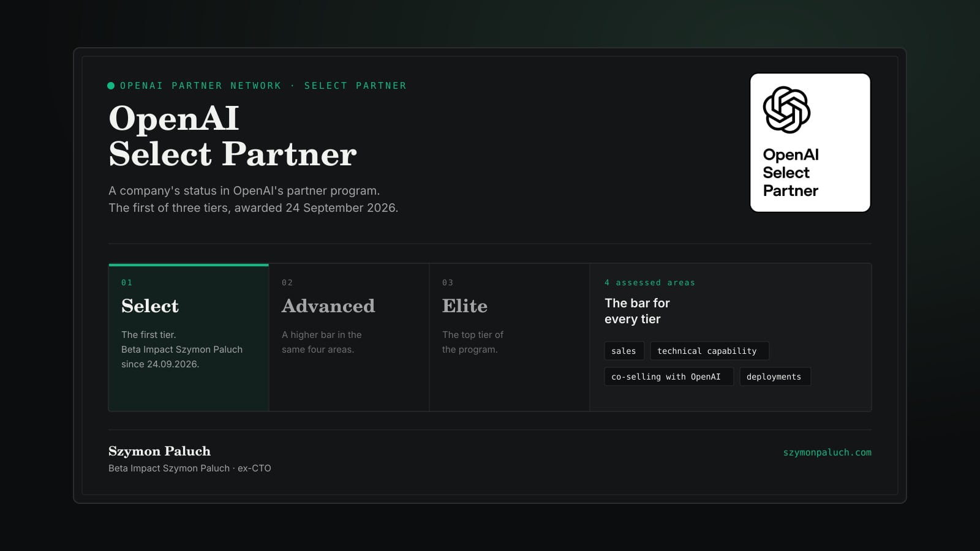
Task: Click the text "A company's status in OpenAI's partner program."
Action: pyautogui.click(x=244, y=190)
